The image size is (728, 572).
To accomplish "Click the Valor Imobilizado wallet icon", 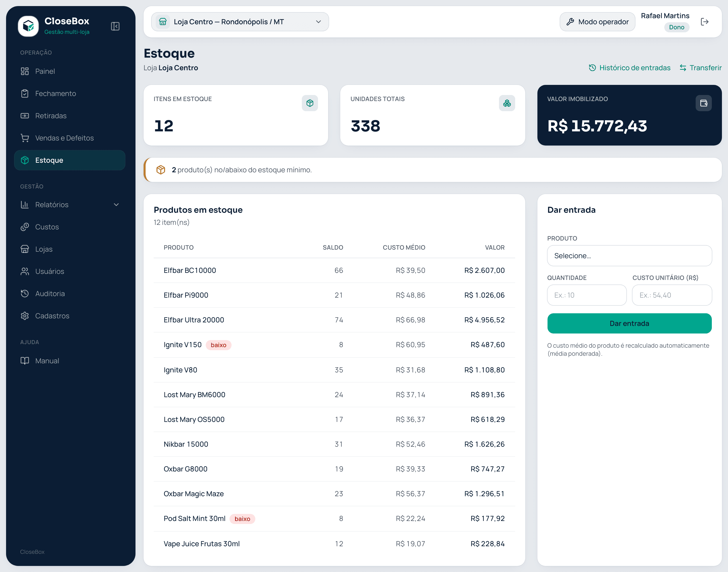I will point(703,103).
